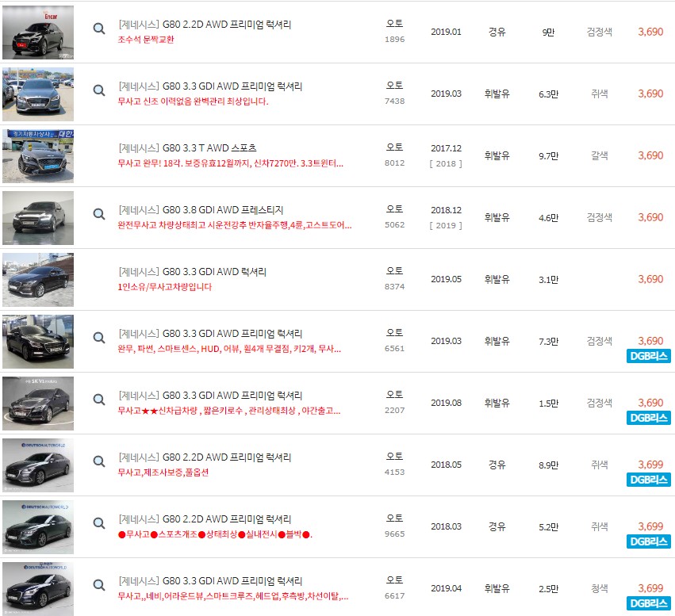Image resolution: width=675 pixels, height=616 pixels.
Task: Click the '9만' mileage value
Action: tap(548, 33)
